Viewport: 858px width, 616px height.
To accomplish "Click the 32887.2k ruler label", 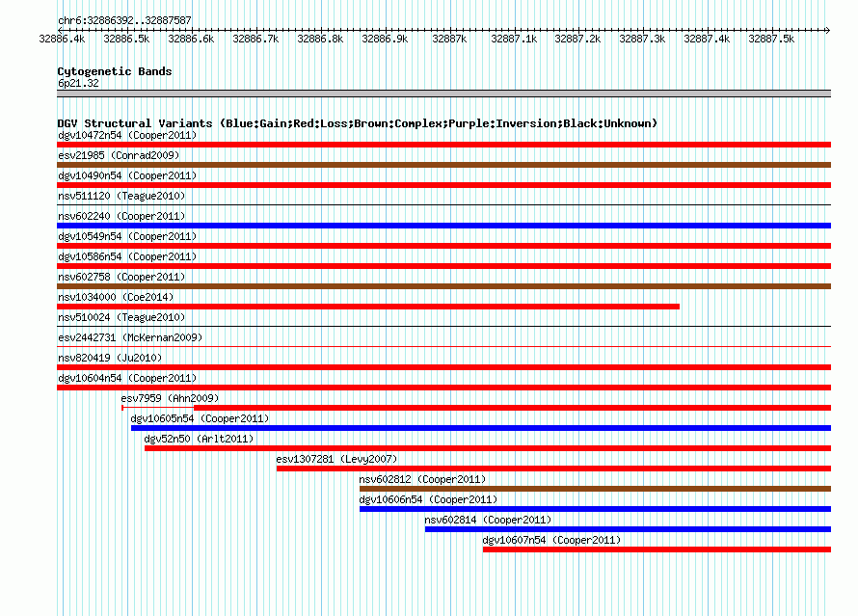I will tap(577, 39).
